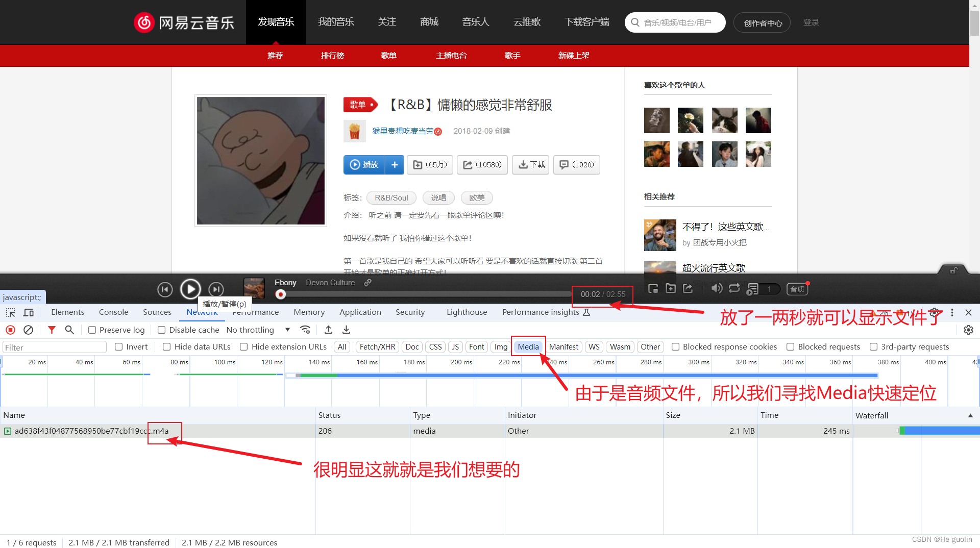Check Hide data URLs
The image size is (980, 548).
[167, 347]
